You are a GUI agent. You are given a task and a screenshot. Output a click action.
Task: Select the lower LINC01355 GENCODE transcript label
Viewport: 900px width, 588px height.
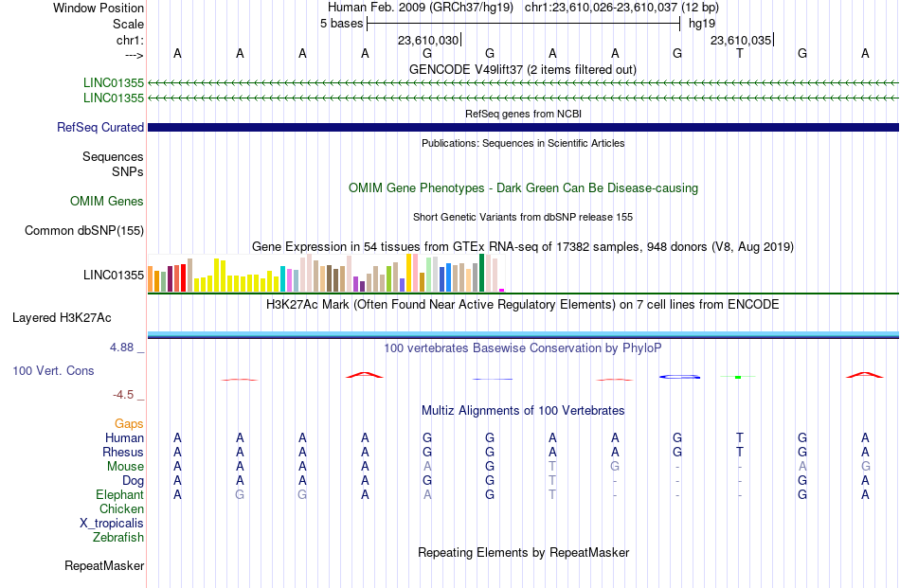(x=114, y=98)
